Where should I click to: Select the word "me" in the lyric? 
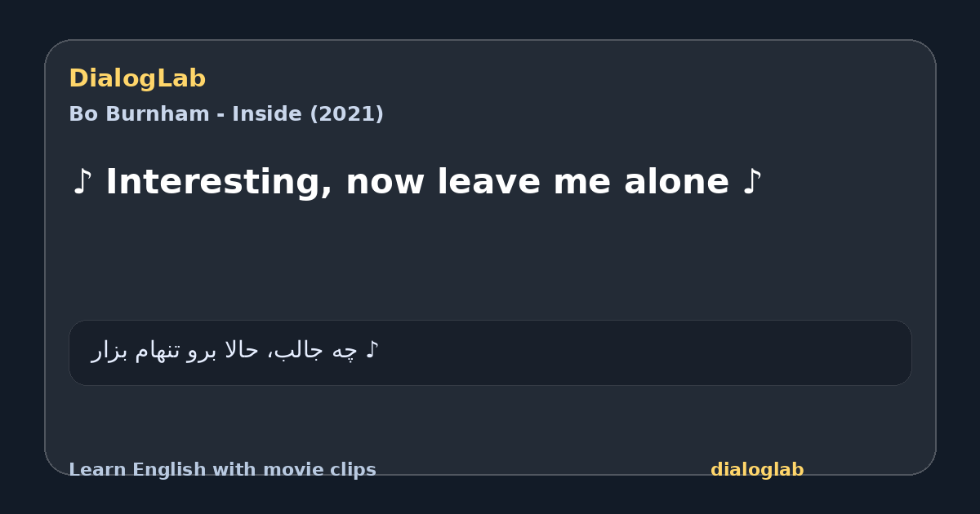coord(577,182)
